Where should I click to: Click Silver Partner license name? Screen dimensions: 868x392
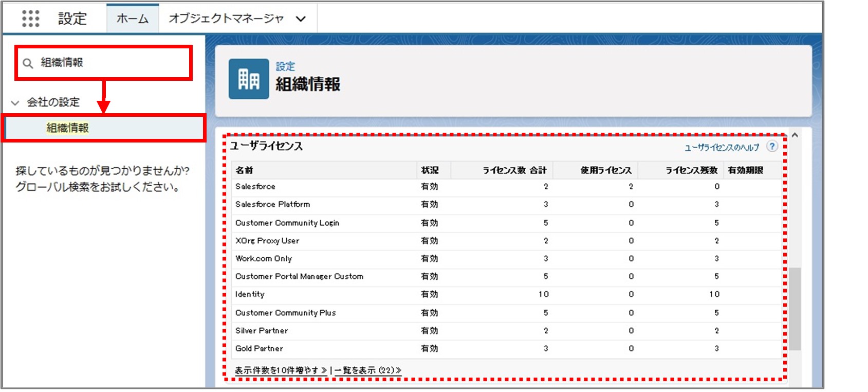pyautogui.click(x=262, y=331)
